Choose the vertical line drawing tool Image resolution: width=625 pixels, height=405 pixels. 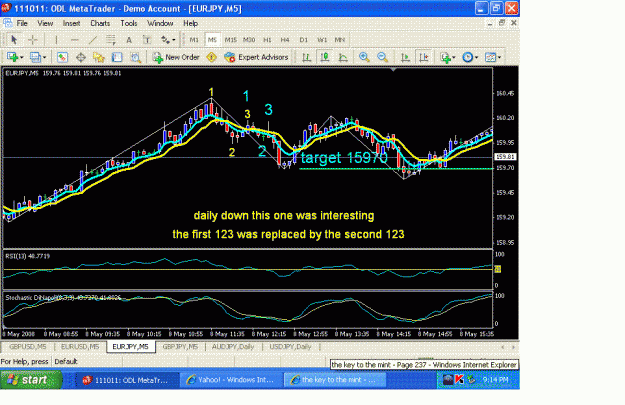56,39
